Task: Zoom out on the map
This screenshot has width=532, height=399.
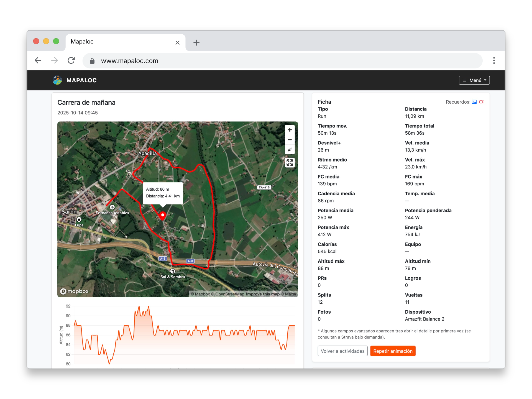Action: [x=290, y=140]
